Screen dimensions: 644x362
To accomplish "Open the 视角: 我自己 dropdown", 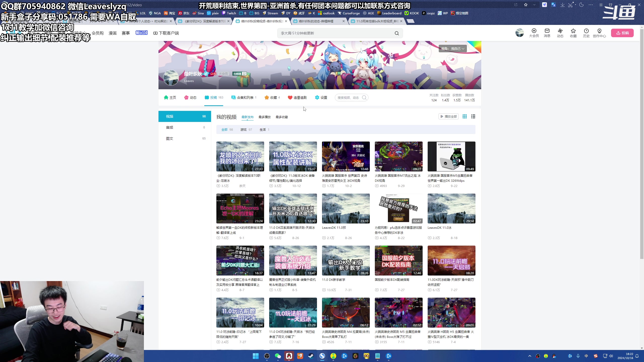I will point(453,49).
